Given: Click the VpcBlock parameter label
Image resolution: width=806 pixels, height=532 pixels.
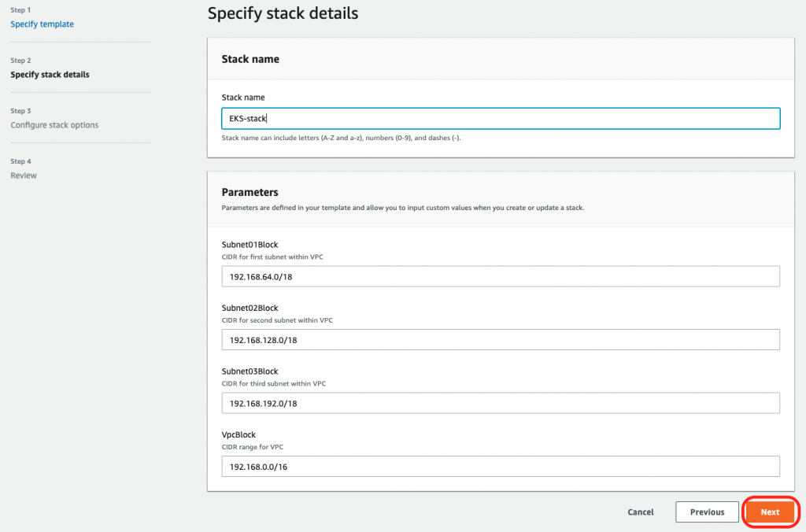Looking at the screenshot, I should point(238,434).
